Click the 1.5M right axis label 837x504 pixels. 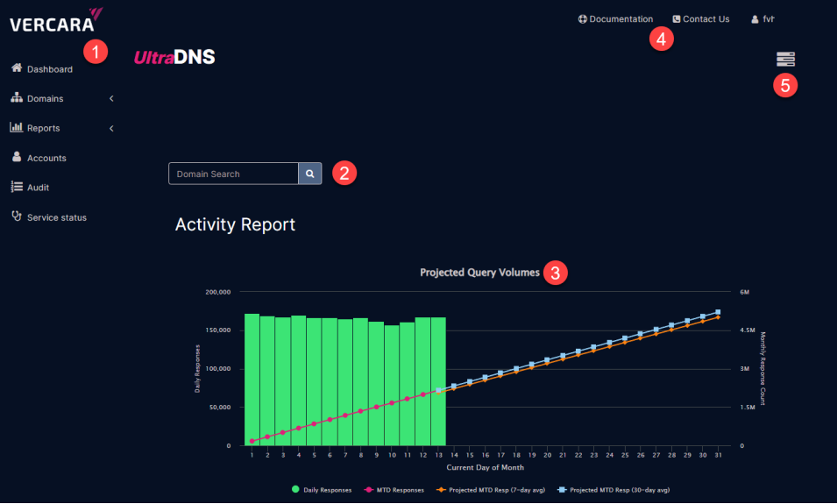748,408
